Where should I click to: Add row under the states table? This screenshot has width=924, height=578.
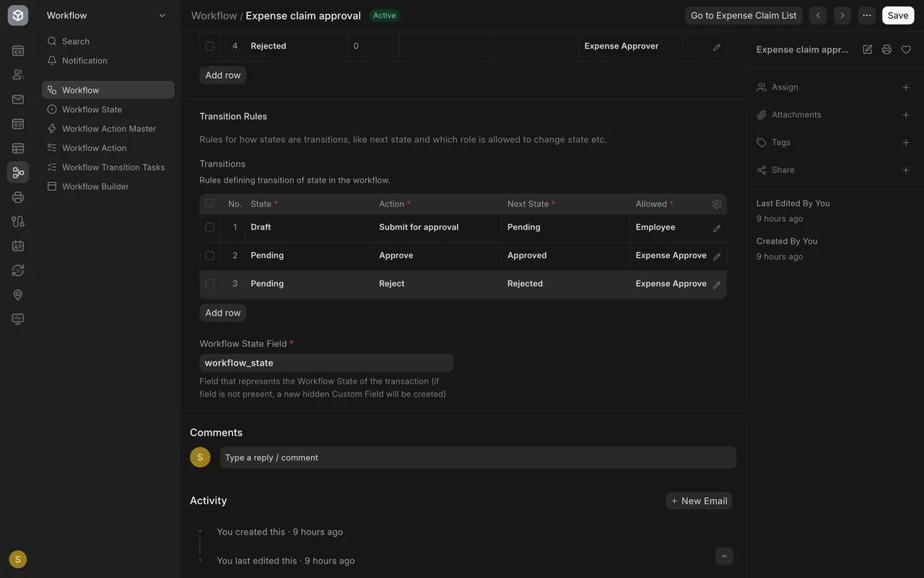(223, 75)
